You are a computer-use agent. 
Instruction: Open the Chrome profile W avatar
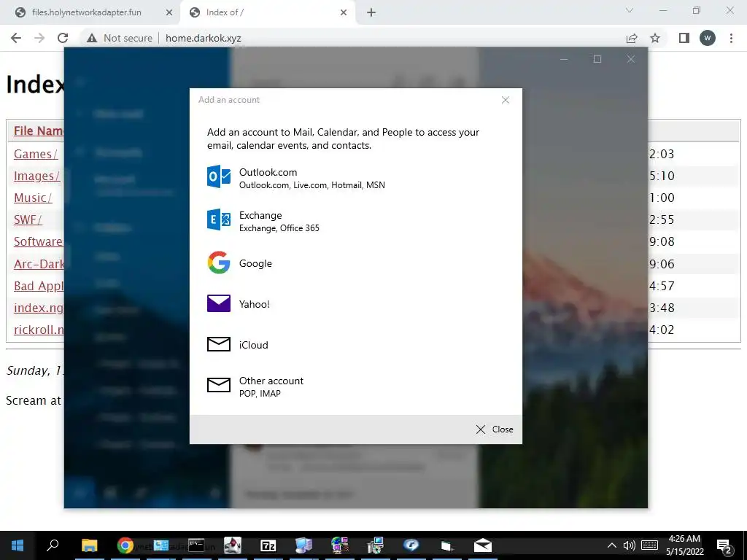click(708, 38)
